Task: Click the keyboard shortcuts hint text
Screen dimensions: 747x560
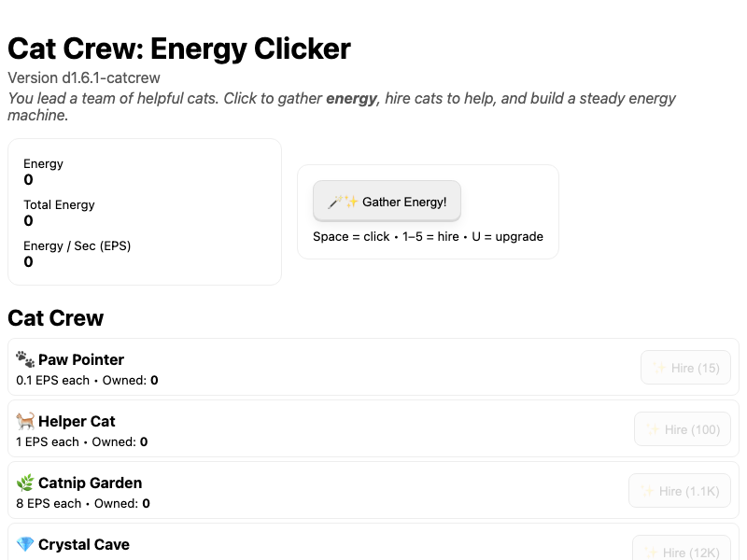Action: coord(428,236)
